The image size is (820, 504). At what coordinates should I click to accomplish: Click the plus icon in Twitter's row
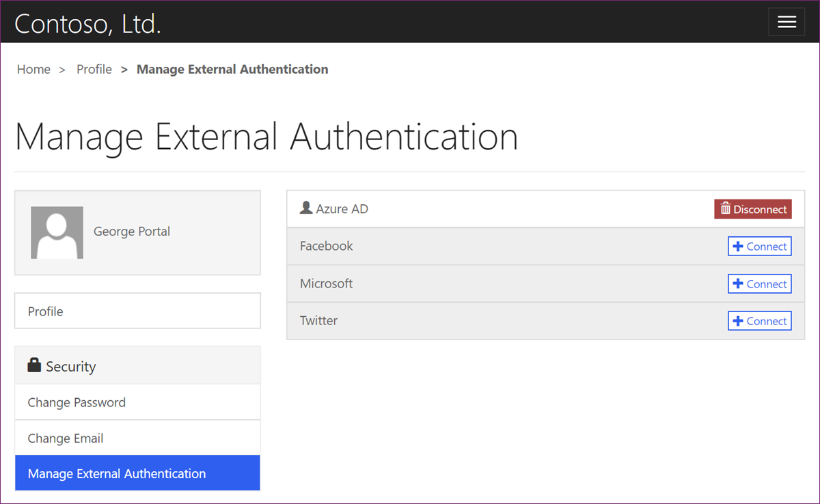pyautogui.click(x=738, y=321)
